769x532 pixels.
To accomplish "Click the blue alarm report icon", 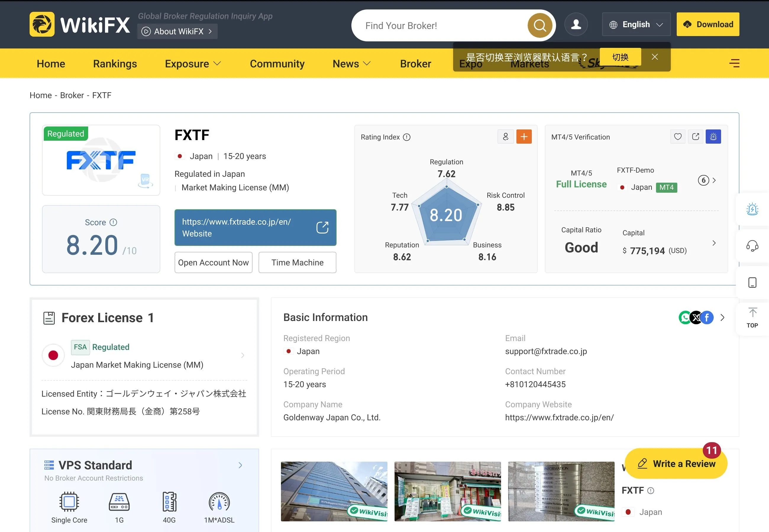I will click(x=713, y=137).
